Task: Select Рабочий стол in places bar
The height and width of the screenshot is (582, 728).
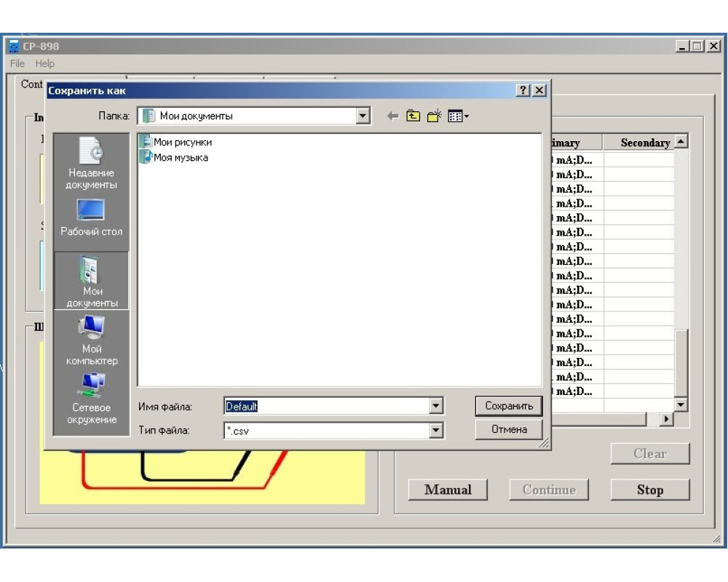Action: pos(91,218)
